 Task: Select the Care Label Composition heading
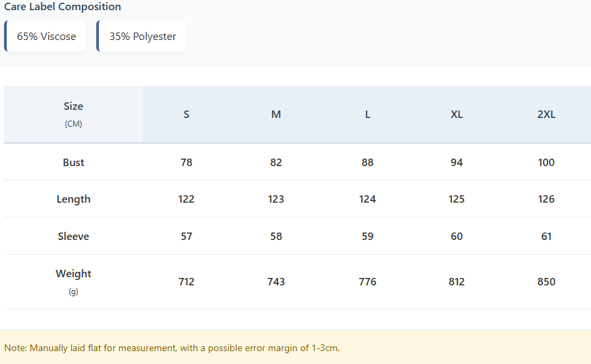click(x=62, y=7)
